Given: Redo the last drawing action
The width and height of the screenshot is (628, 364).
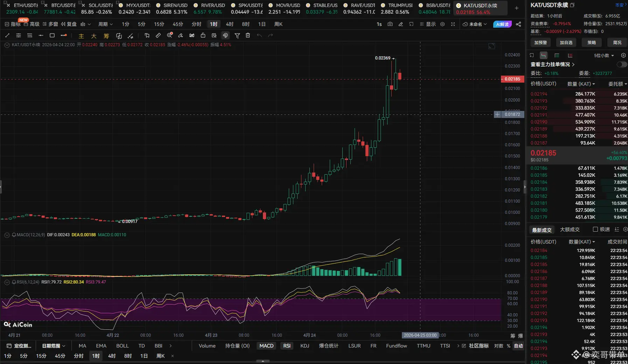Looking at the screenshot, I should 270,35.
